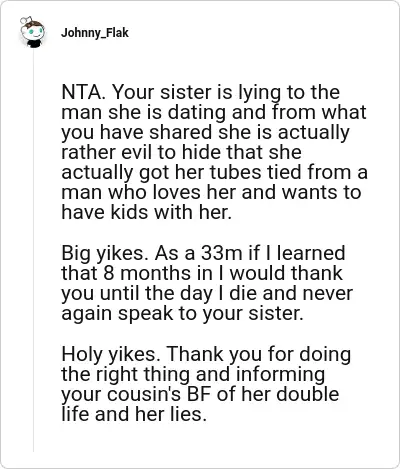
Task: Visit the Johnny_Flak user profile link
Action: [x=95, y=33]
